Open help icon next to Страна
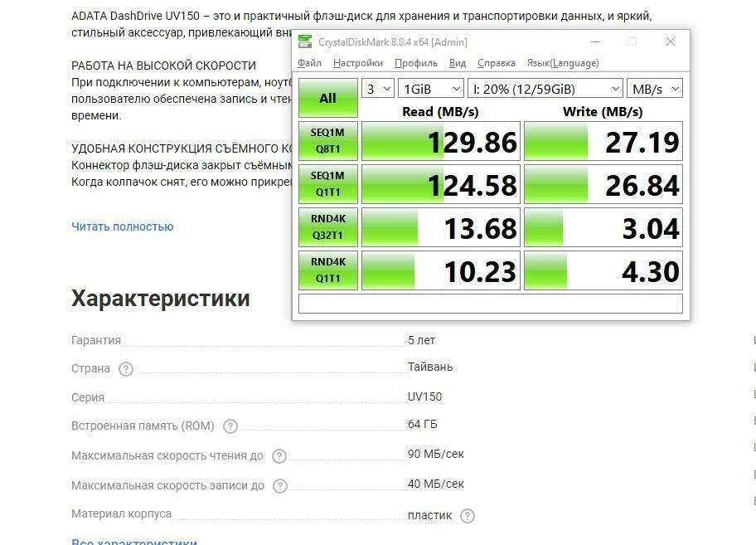 click(126, 369)
